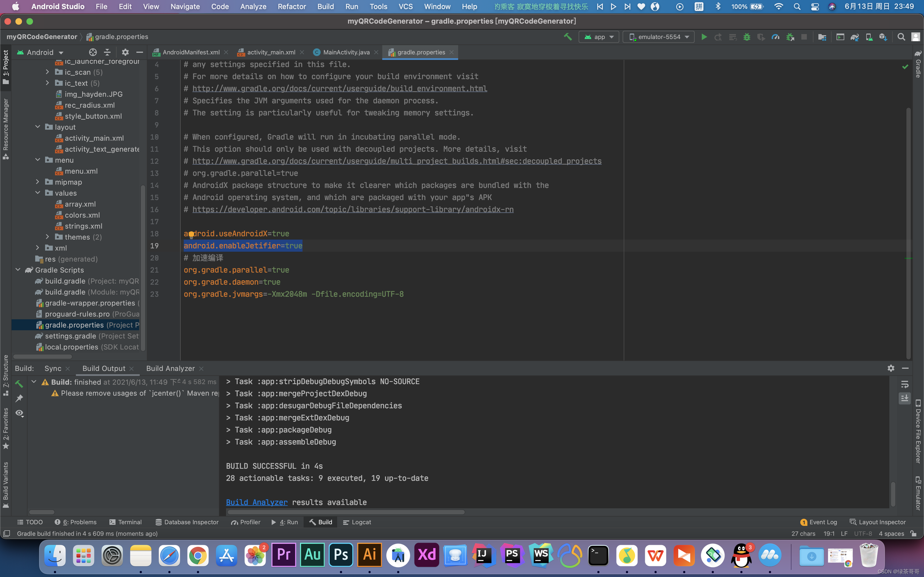Click the Debug app bug icon
This screenshot has height=577, width=924.
point(747,37)
